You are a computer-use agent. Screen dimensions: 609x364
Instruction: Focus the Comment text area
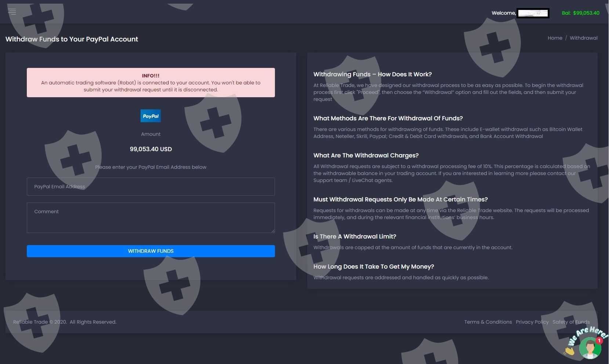151,218
